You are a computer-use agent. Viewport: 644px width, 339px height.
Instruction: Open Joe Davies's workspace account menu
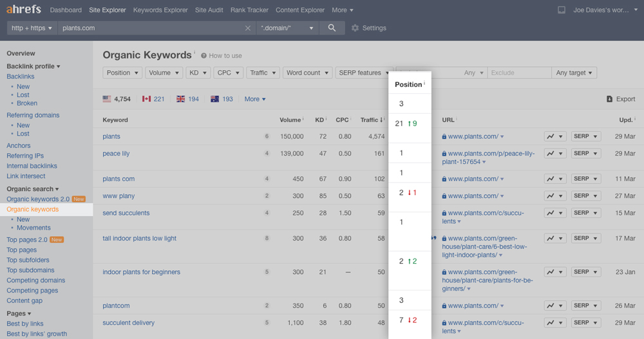(x=605, y=10)
